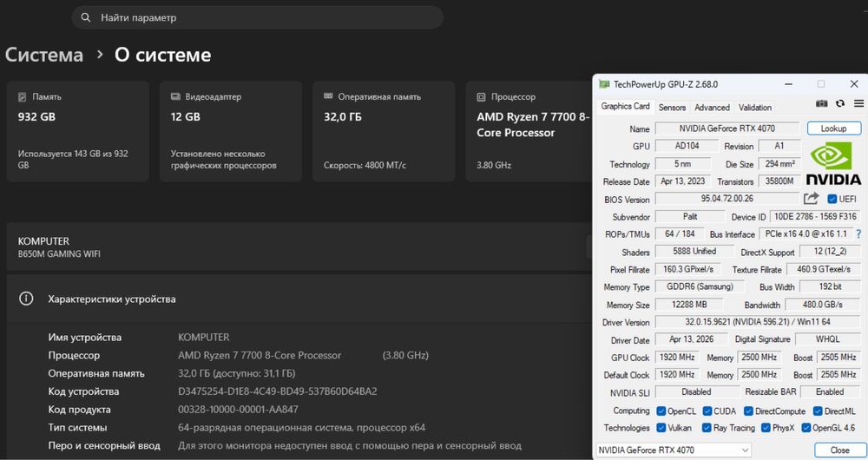Toggle the OpenCL checkbox
The image size is (868, 460).
coord(661,411)
